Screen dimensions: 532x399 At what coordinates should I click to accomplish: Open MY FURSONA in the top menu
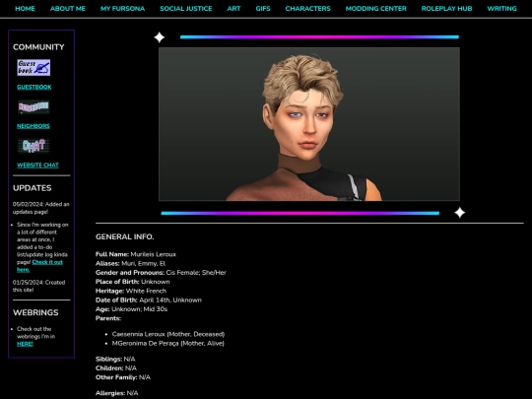click(122, 9)
